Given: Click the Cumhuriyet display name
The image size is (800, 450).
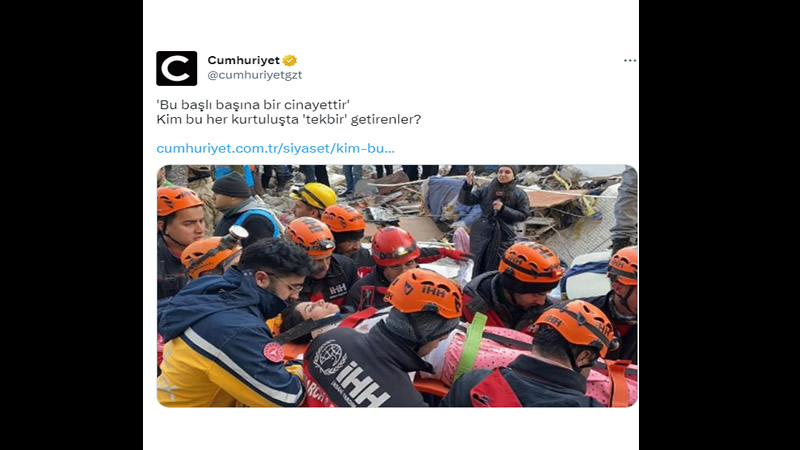Looking at the screenshot, I should click(x=243, y=60).
